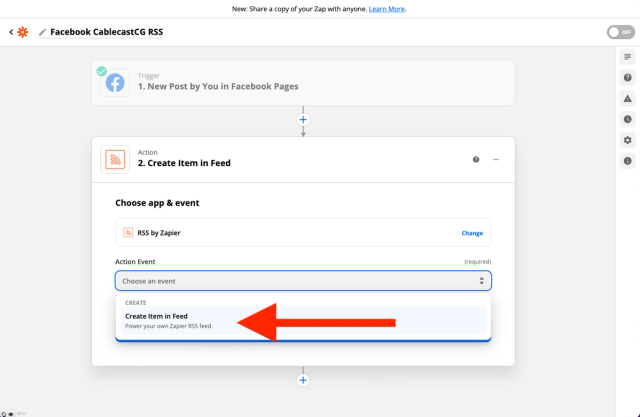Toggle the Zap OFF switch on
Image resolution: width=640 pixels, height=417 pixels.
(620, 32)
